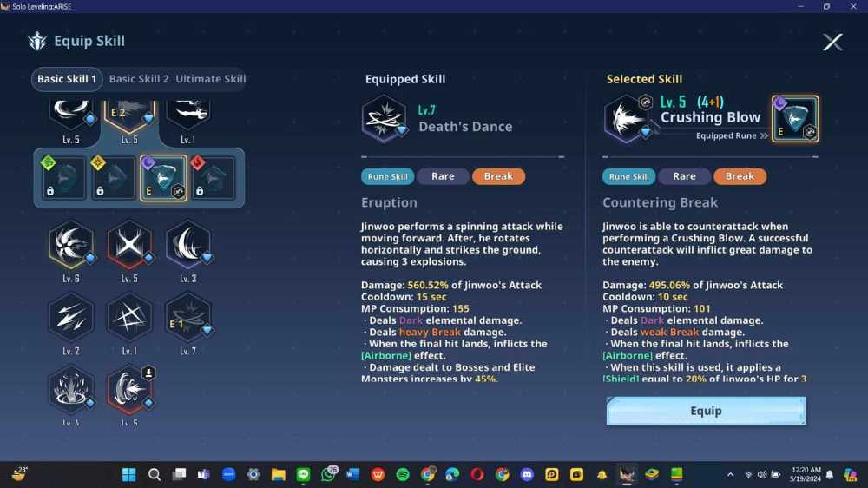Image resolution: width=868 pixels, height=488 pixels.
Task: Click the 'Eruption' rune name
Action: [x=389, y=202]
